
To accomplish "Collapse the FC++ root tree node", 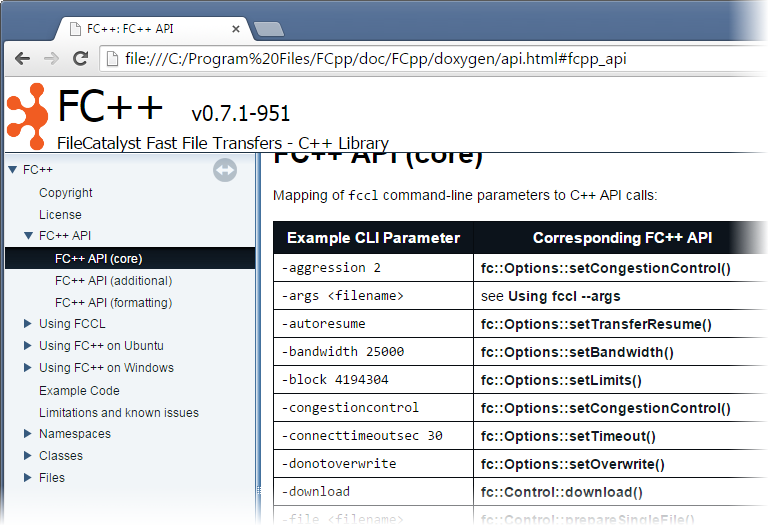I will point(12,170).
